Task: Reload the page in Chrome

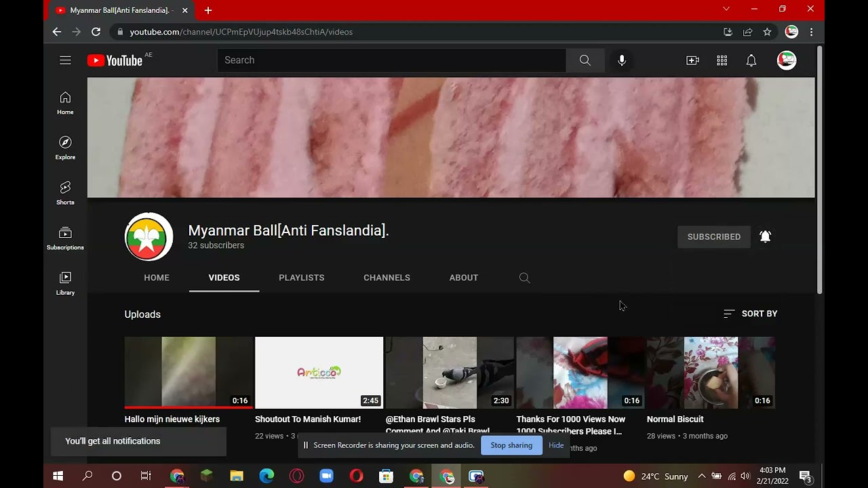Action: click(x=96, y=32)
